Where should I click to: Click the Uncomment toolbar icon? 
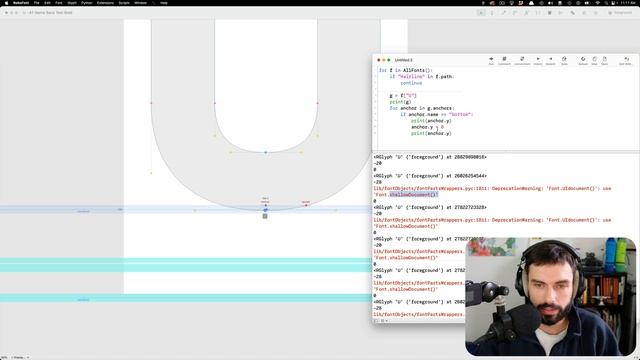tap(522, 61)
